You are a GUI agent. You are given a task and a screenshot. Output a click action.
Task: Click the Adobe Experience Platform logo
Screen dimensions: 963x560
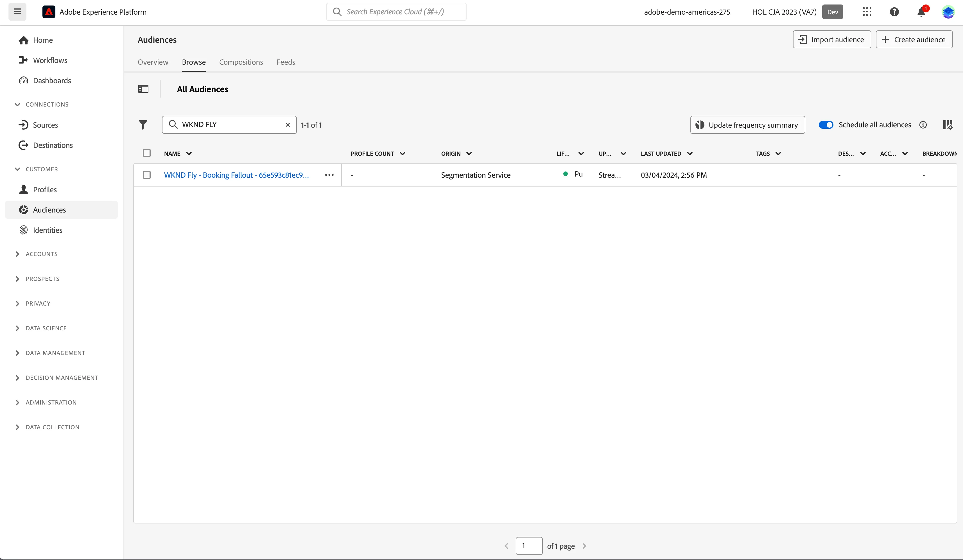tap(49, 12)
